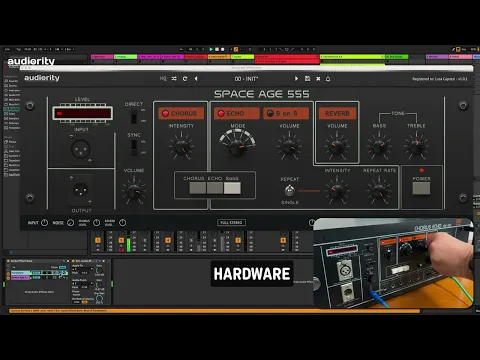Viewport: 480px width, 360px height.
Task: Click the TREBLE tone knob
Action: 416,146
